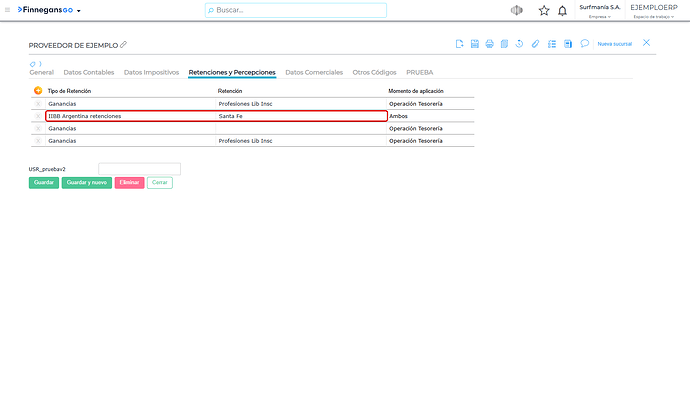Click the paperclip attachments icon
The width and height of the screenshot is (690, 402).
click(535, 44)
